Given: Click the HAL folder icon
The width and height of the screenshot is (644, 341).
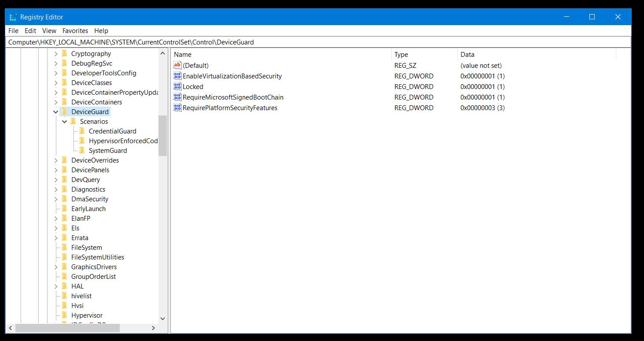Looking at the screenshot, I should tap(64, 286).
